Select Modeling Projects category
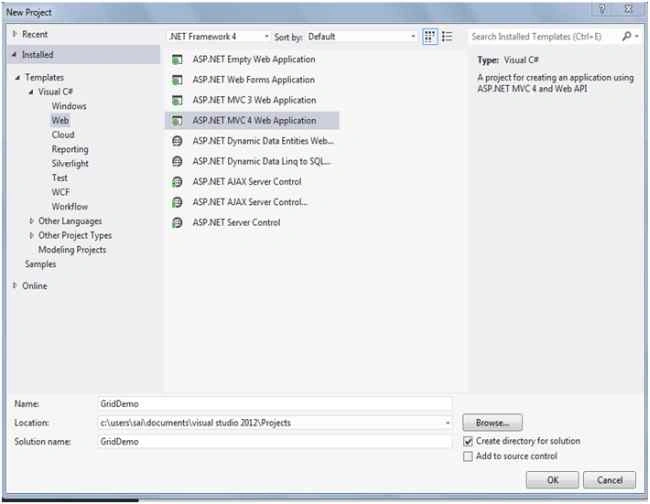 [72, 250]
